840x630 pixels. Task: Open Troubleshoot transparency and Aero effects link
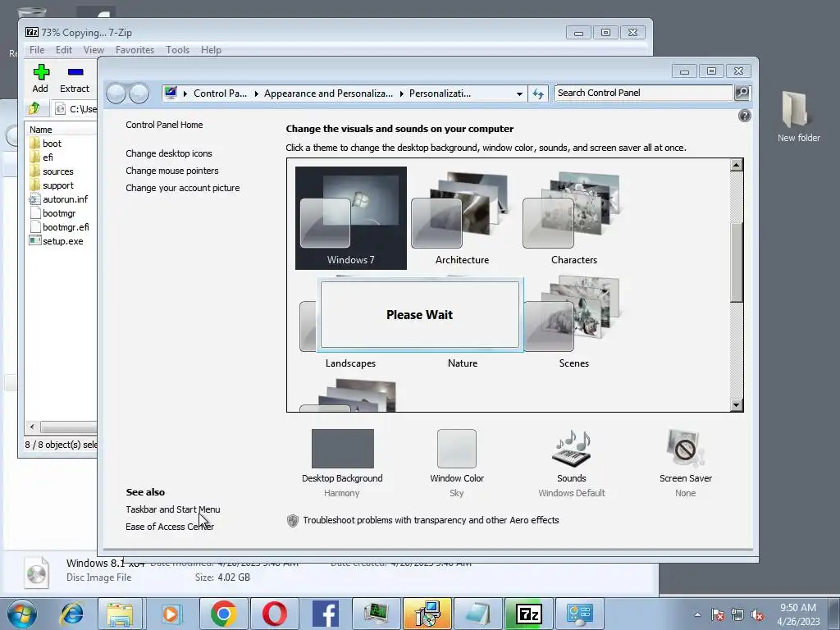[431, 520]
